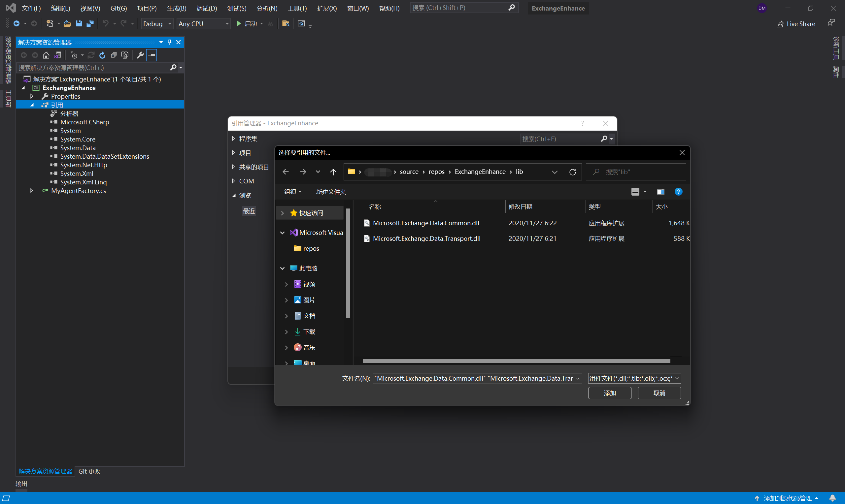Switch to the Git 更改 tab
Screen dimensions: 845x504
(x=89, y=471)
